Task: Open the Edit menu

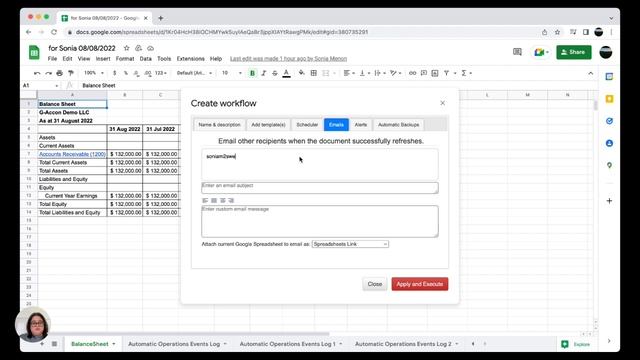Action: (67, 59)
